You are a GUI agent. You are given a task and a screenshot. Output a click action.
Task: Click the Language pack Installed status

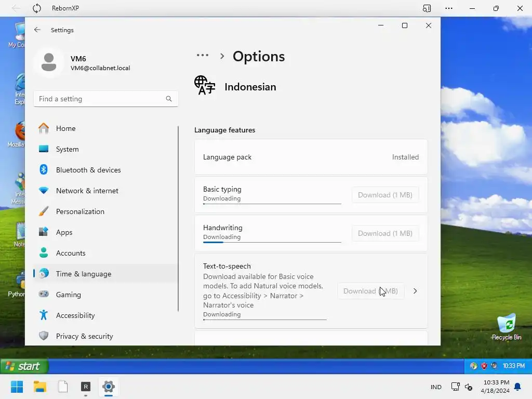[405, 157]
